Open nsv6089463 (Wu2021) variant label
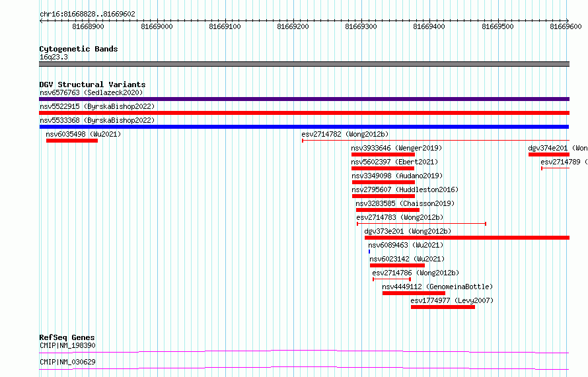 click(406, 245)
